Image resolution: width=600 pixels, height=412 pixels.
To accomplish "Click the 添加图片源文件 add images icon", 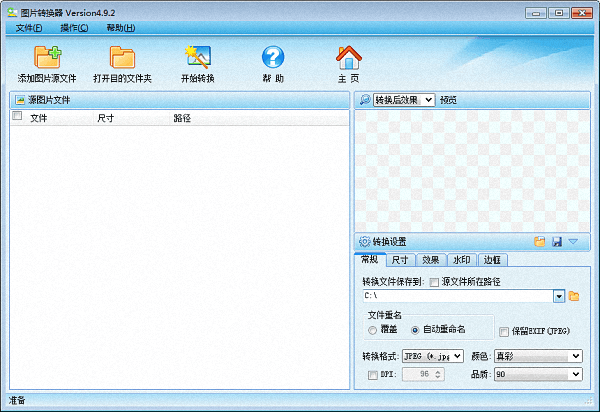I will (47, 58).
